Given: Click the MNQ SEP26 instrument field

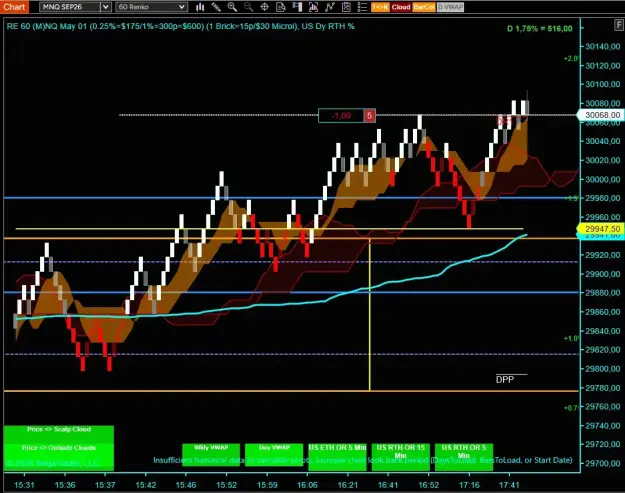Looking at the screenshot, I should pos(70,7).
